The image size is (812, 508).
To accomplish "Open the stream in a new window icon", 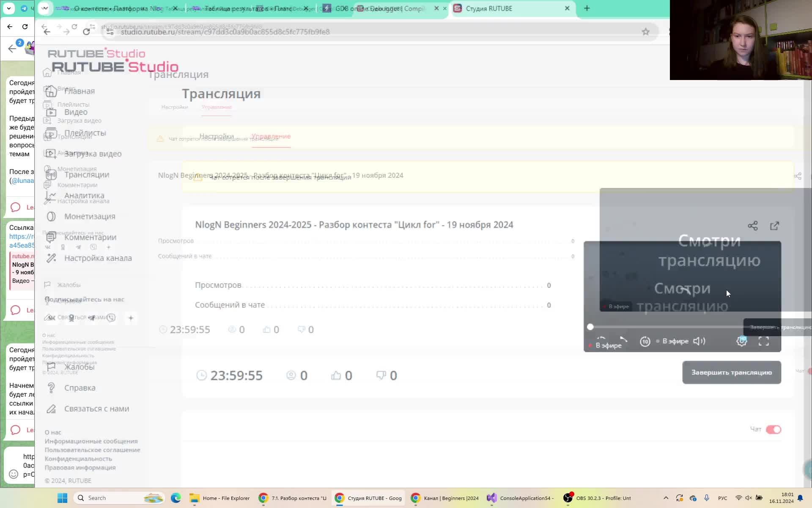I will [x=774, y=226].
